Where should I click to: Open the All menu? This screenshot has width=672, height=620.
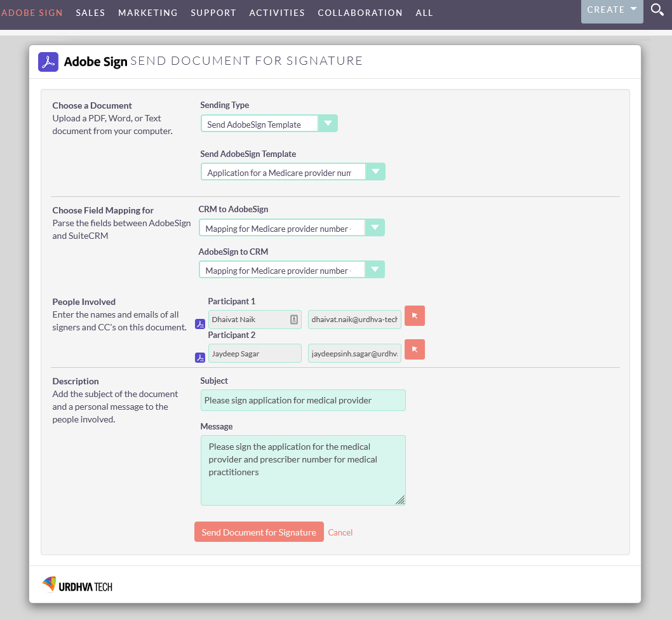pos(424,13)
